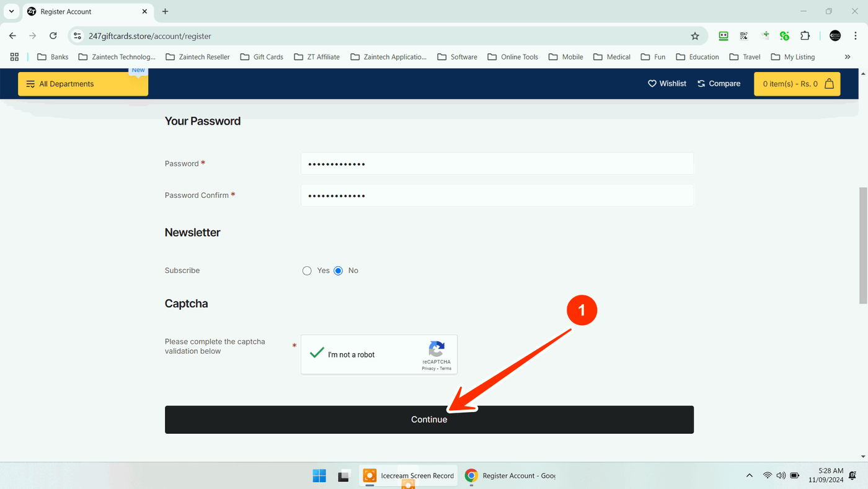This screenshot has height=489, width=868.
Task: Open the Gift Cards bookmark folder
Action: pyautogui.click(x=262, y=56)
